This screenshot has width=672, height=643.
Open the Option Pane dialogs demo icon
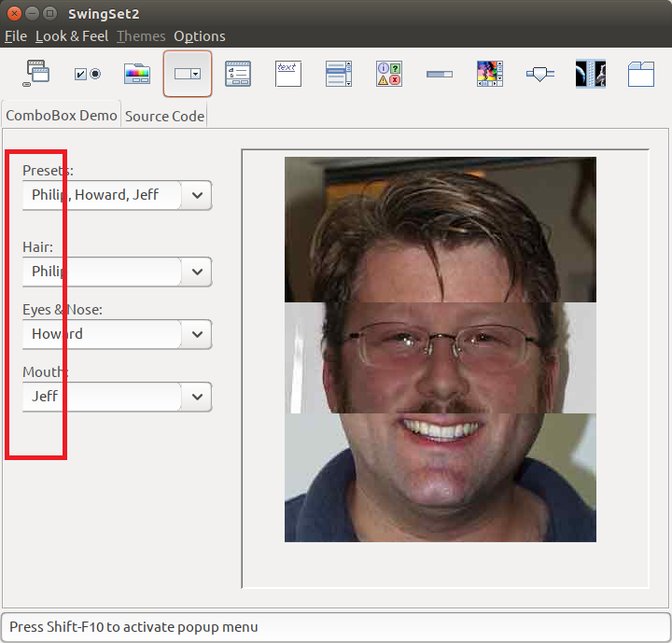[x=389, y=74]
